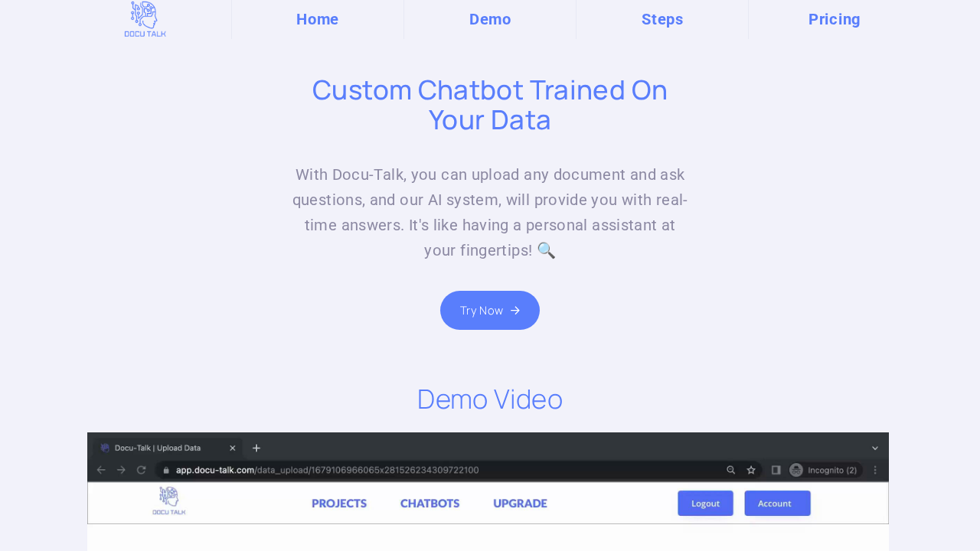Screen dimensions: 980x551
Task: Click the bookmark star icon
Action: (751, 470)
